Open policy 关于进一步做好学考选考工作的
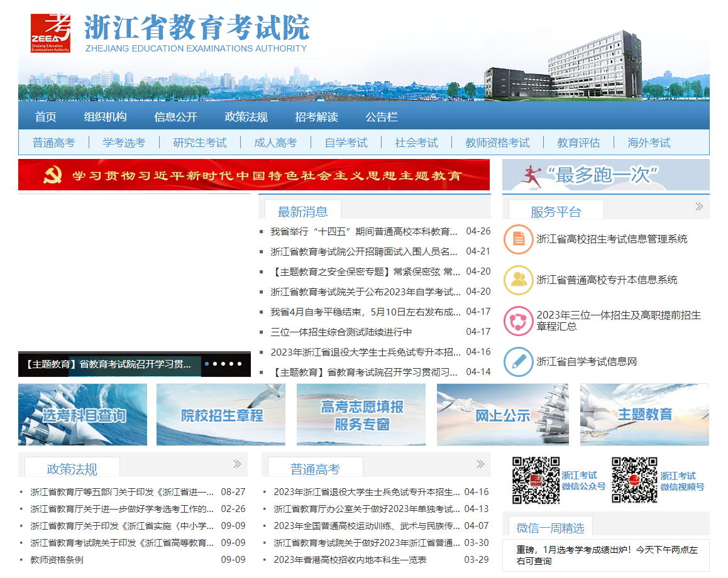This screenshot has width=728, height=578. pos(122,509)
